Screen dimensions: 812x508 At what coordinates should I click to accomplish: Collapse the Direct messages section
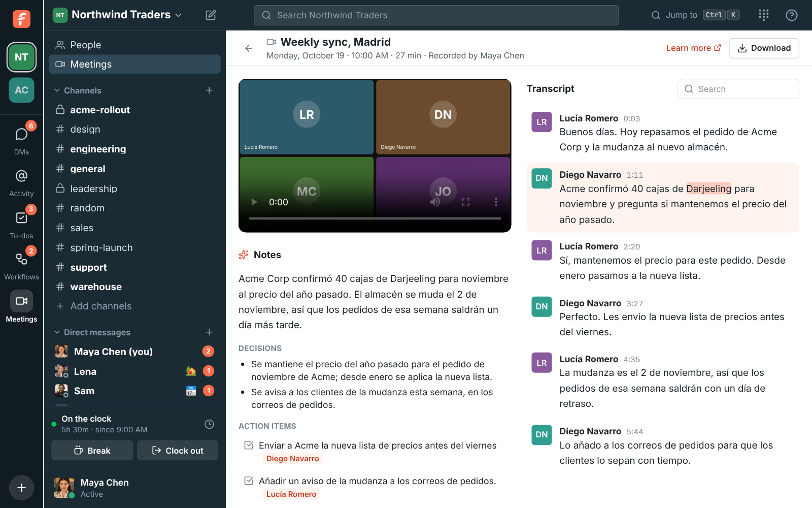coord(57,332)
